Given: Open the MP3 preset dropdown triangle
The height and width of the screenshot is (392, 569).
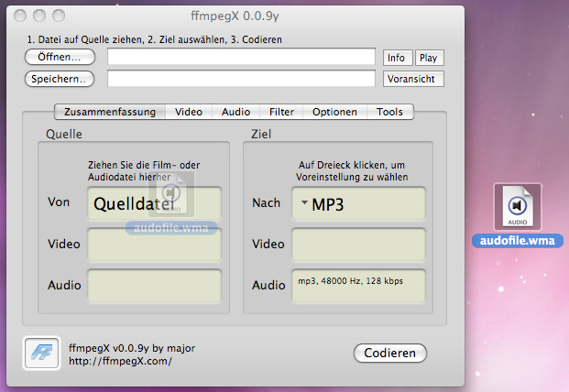Looking at the screenshot, I should 304,202.
